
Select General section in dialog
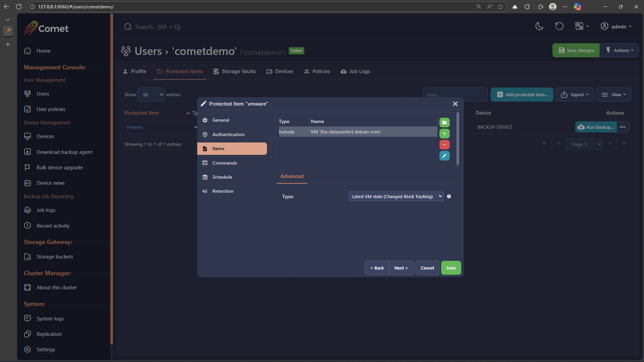pyautogui.click(x=232, y=120)
